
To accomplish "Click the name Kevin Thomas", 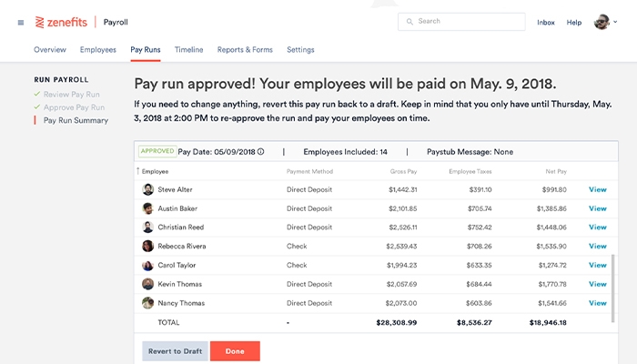I will [x=179, y=284].
